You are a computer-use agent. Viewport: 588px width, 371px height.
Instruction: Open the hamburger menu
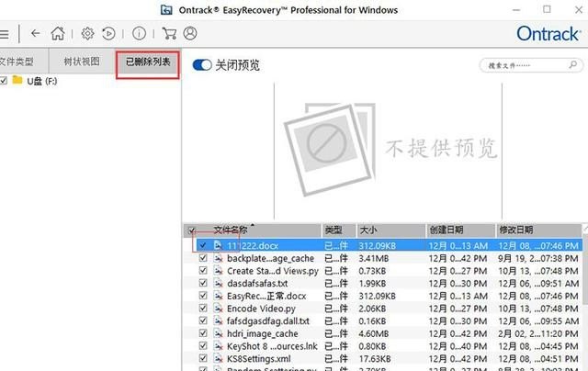coord(4,34)
